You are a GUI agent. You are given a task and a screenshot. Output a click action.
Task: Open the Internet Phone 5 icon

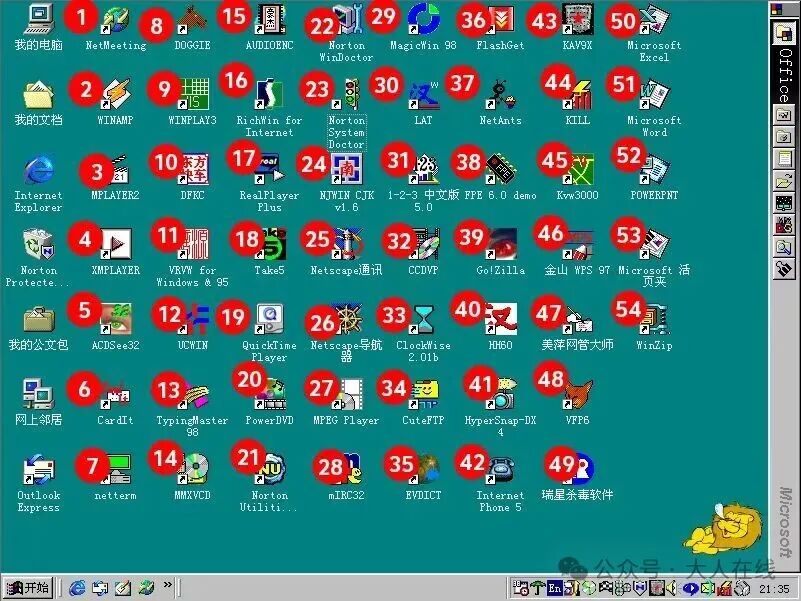tap(501, 470)
